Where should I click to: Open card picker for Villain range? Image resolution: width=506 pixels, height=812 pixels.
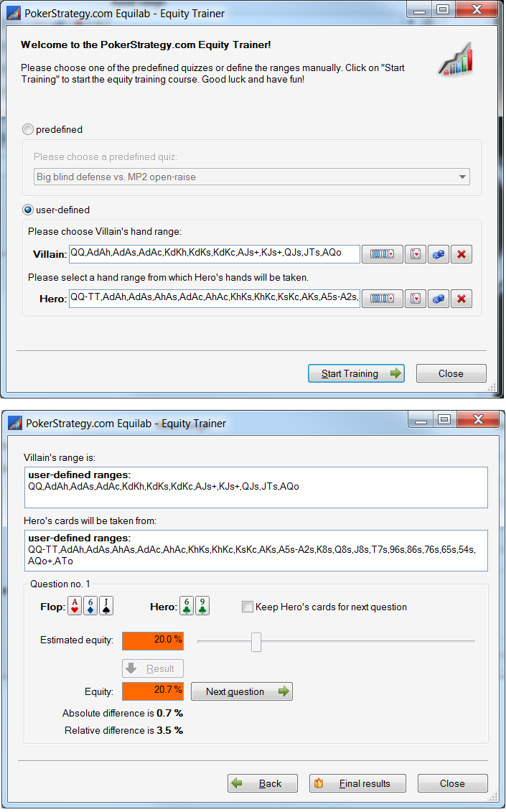[x=416, y=254]
